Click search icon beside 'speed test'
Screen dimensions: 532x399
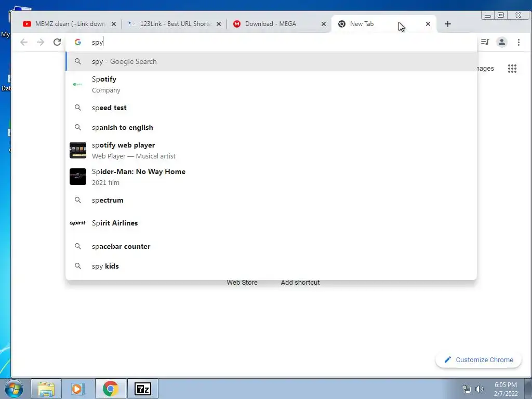coord(78,108)
